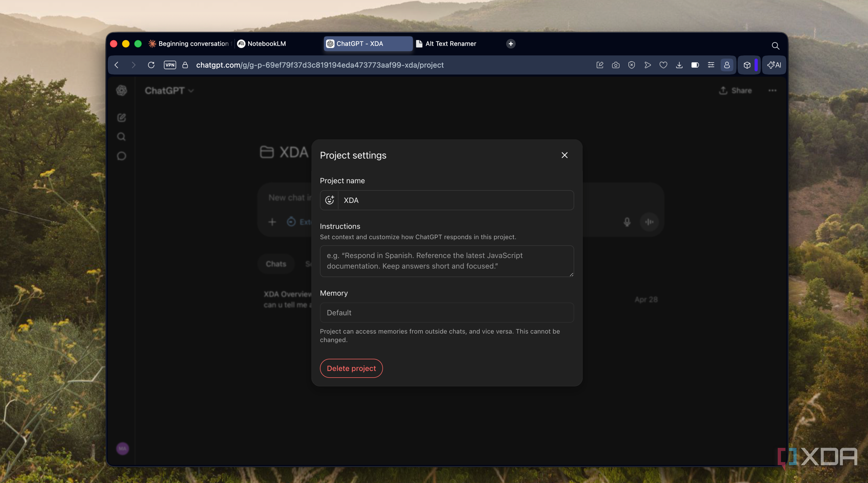Open the browser AI assistant

tap(774, 65)
